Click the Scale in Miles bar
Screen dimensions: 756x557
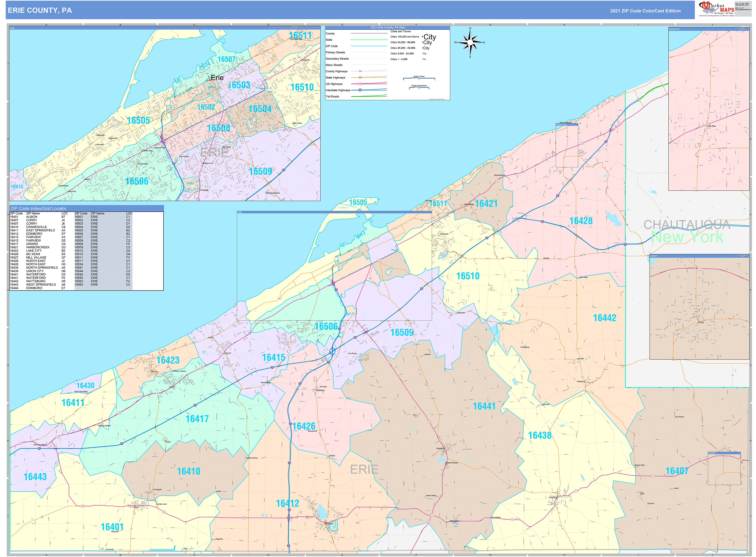coord(419,78)
